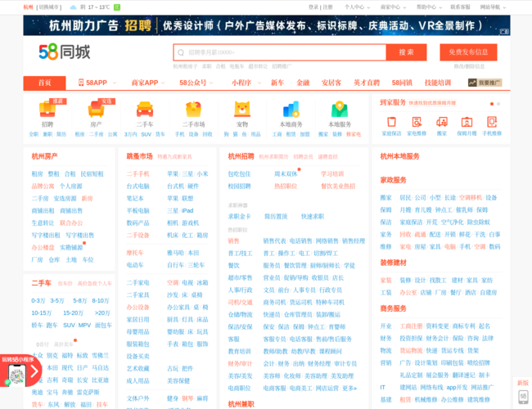The width and height of the screenshot is (532, 409).
Task: Open the 安居客 nav item
Action: (x=331, y=83)
